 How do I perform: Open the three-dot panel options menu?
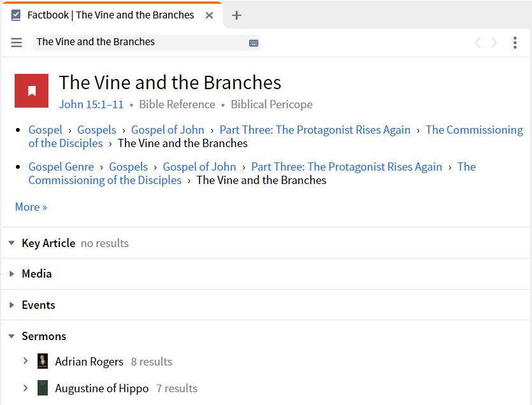(515, 43)
